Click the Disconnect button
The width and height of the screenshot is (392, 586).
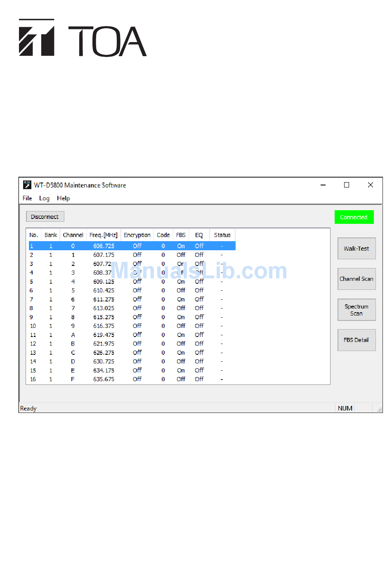[x=45, y=217]
